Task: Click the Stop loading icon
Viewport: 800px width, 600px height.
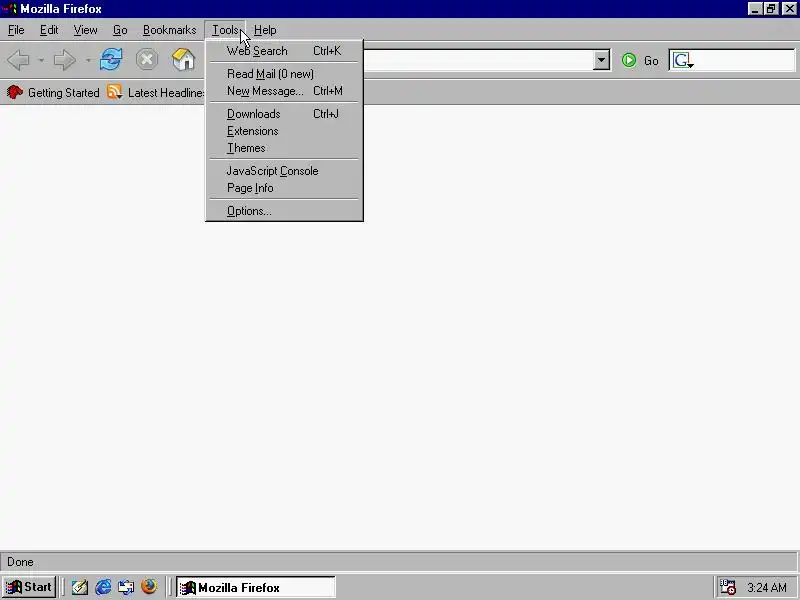Action: click(147, 60)
